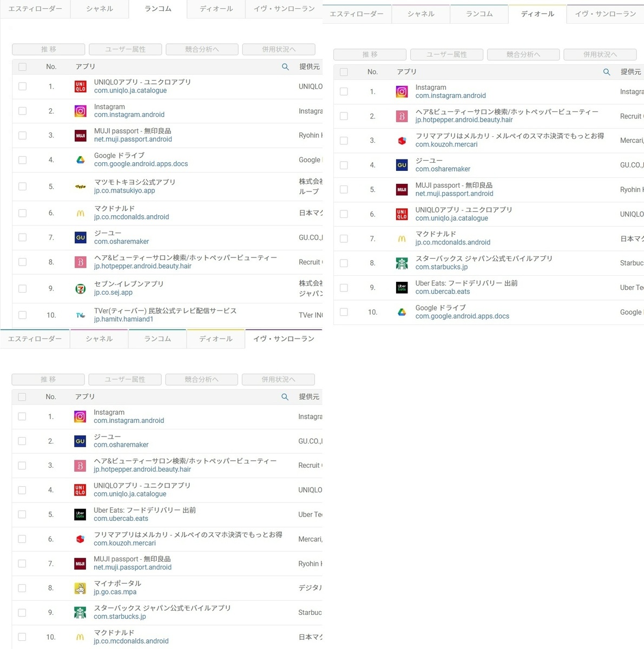Click the GU icon in ランコム-selected panel

[80, 237]
